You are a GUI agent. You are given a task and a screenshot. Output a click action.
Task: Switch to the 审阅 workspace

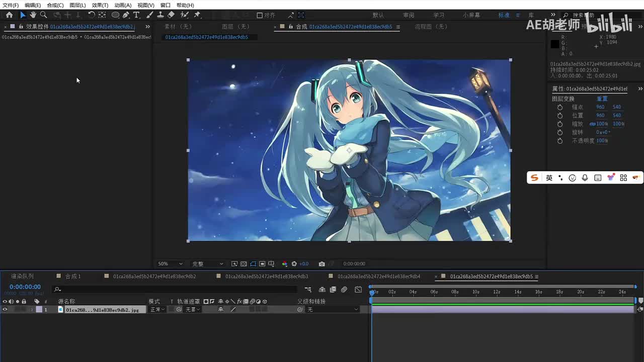click(409, 15)
